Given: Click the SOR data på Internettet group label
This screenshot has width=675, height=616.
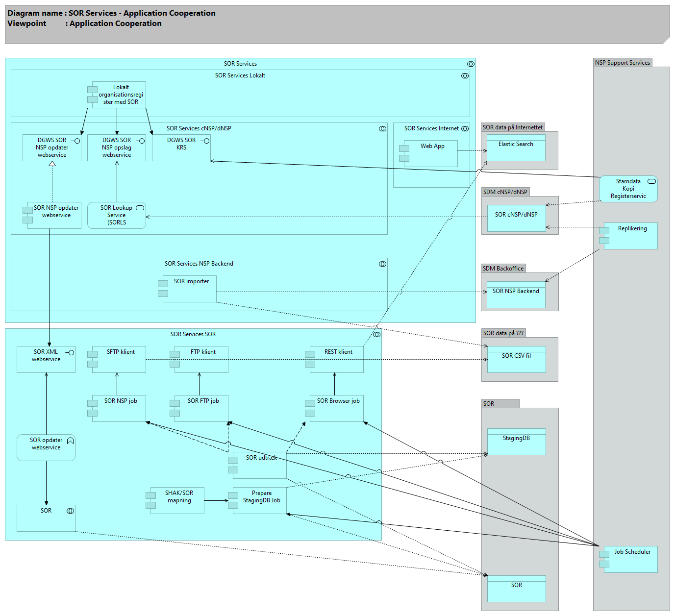Looking at the screenshot, I should tap(512, 127).
